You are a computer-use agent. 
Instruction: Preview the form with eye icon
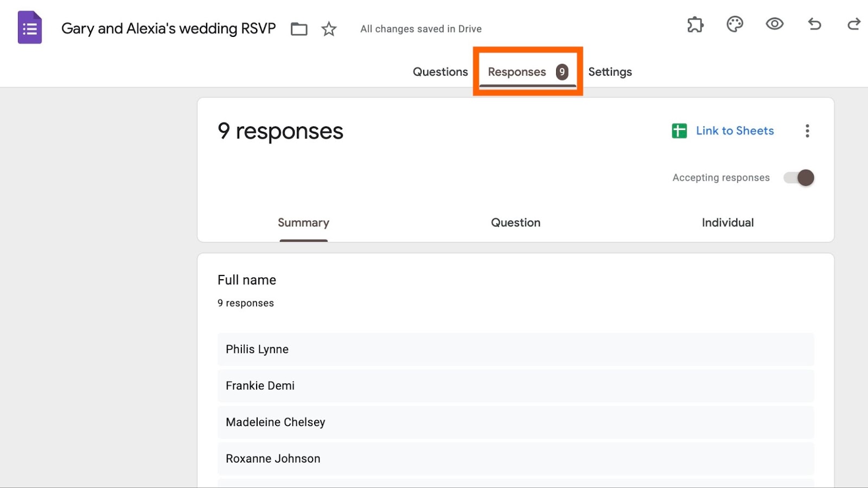tap(774, 24)
